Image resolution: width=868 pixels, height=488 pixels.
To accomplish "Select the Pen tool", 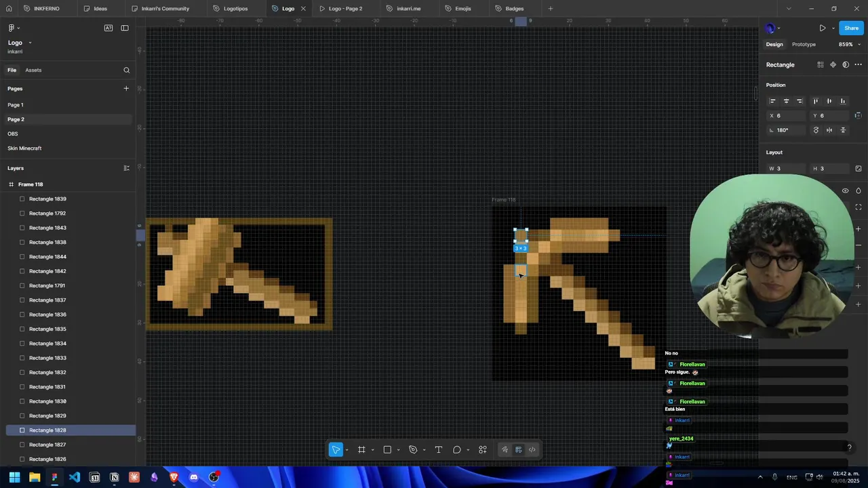I will pos(413,449).
